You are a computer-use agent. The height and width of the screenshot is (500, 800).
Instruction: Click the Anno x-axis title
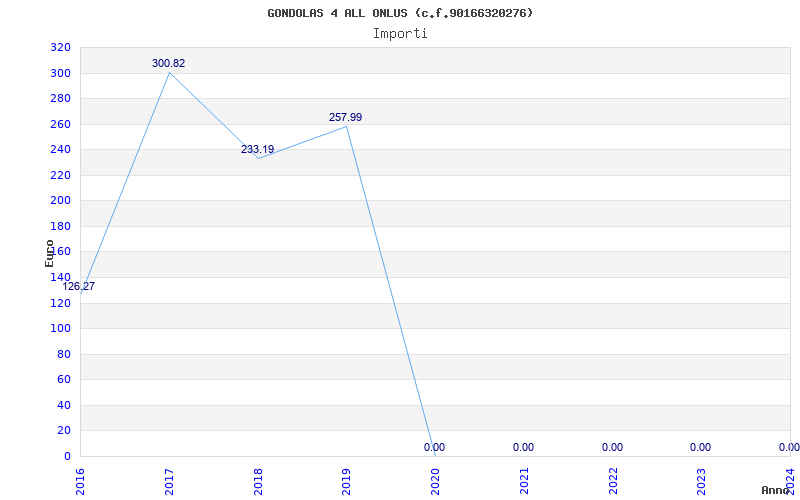[776, 490]
